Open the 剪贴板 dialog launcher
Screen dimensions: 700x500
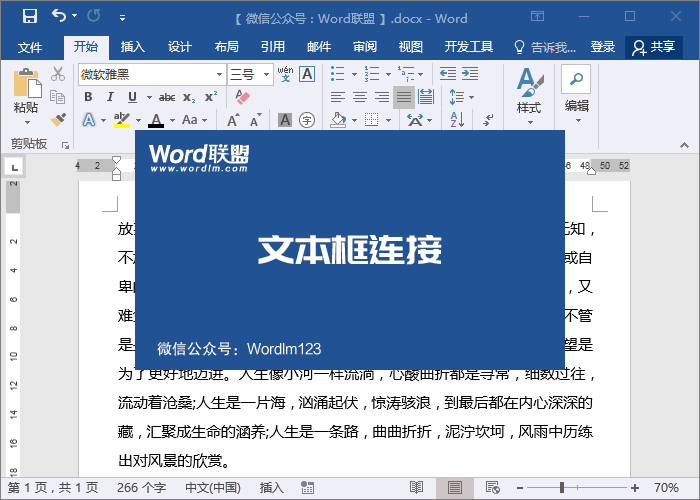point(66,145)
